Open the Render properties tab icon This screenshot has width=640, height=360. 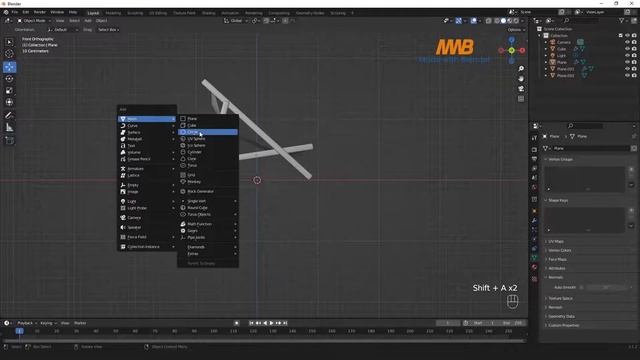click(534, 150)
